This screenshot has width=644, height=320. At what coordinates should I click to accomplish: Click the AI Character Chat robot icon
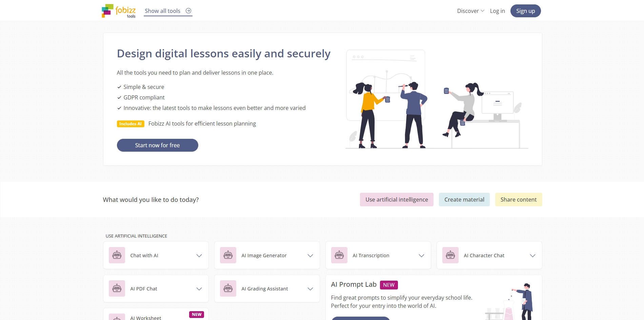point(450,255)
